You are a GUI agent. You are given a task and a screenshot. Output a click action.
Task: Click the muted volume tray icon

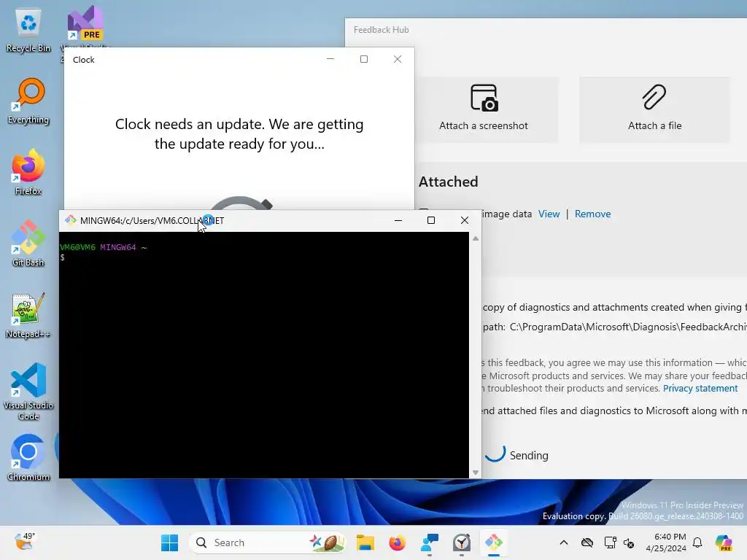[629, 542]
